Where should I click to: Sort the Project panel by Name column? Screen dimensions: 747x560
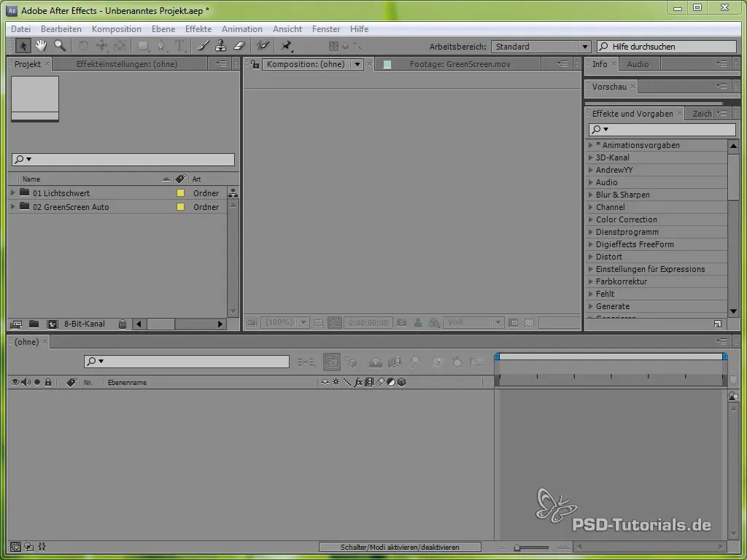click(x=31, y=179)
